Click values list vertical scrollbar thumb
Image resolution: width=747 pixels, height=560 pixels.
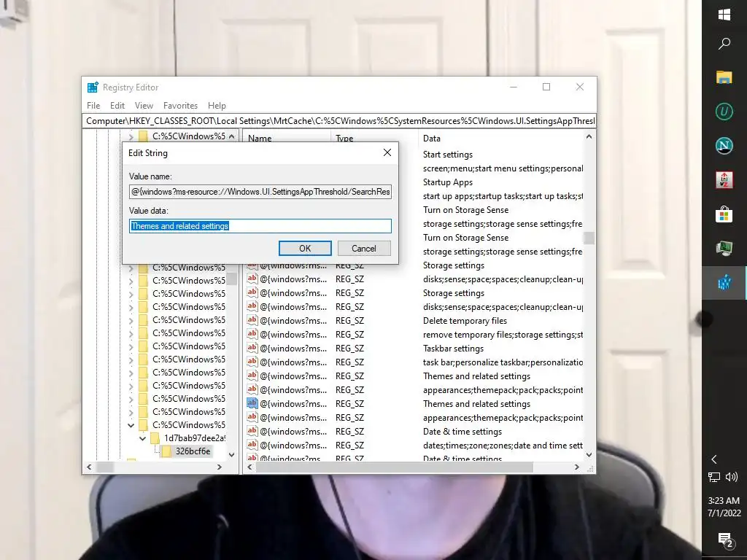(589, 238)
